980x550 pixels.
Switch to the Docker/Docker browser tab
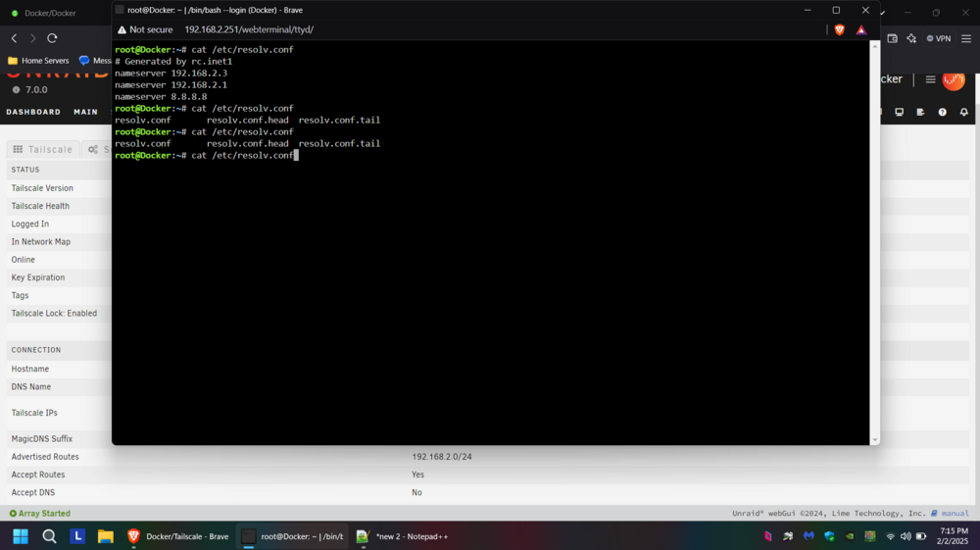pyautogui.click(x=50, y=13)
